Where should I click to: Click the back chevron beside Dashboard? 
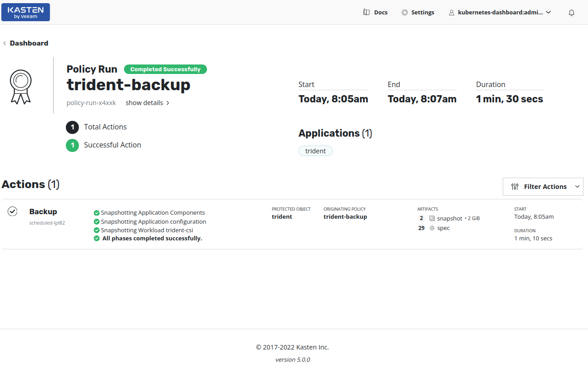click(x=5, y=43)
